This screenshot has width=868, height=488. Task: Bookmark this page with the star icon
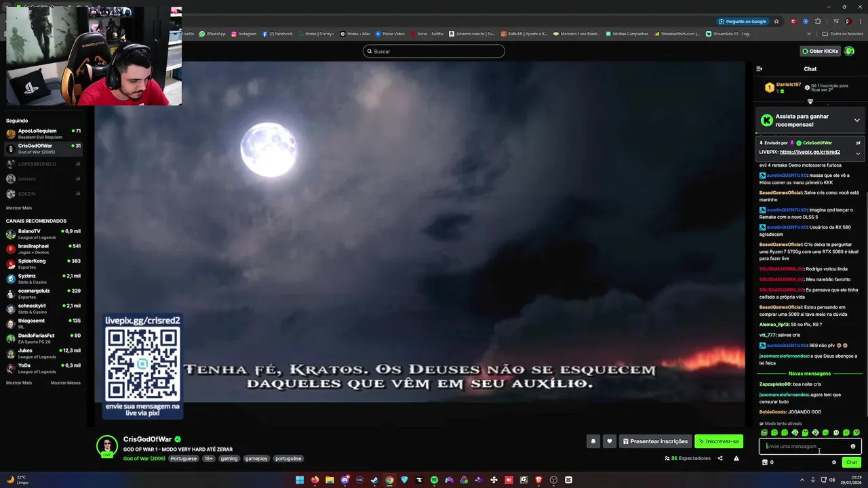776,21
